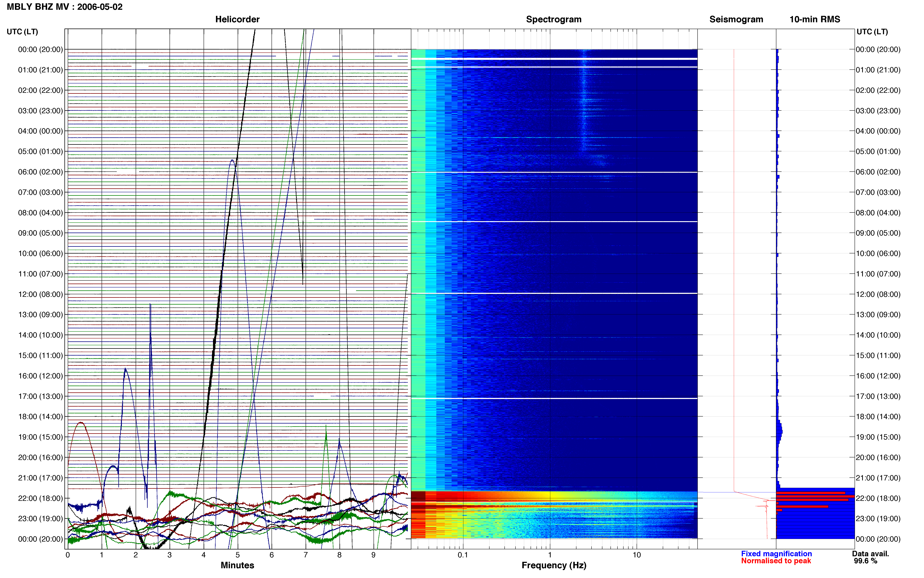Viewport: 924px width, 578px height.
Task: Click right time label '06:00 (02:00)'
Action: point(878,172)
